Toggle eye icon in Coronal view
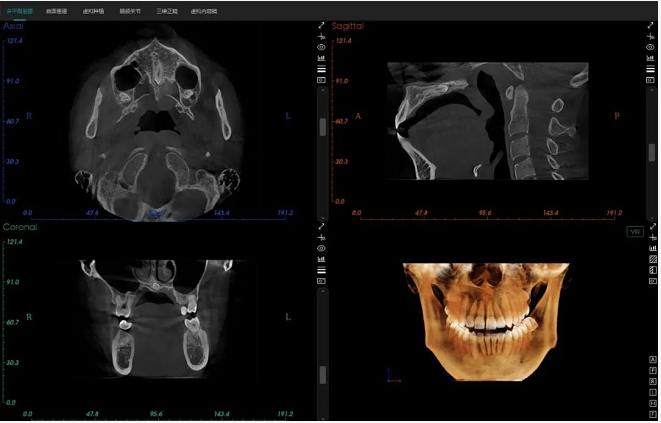 coord(321,248)
